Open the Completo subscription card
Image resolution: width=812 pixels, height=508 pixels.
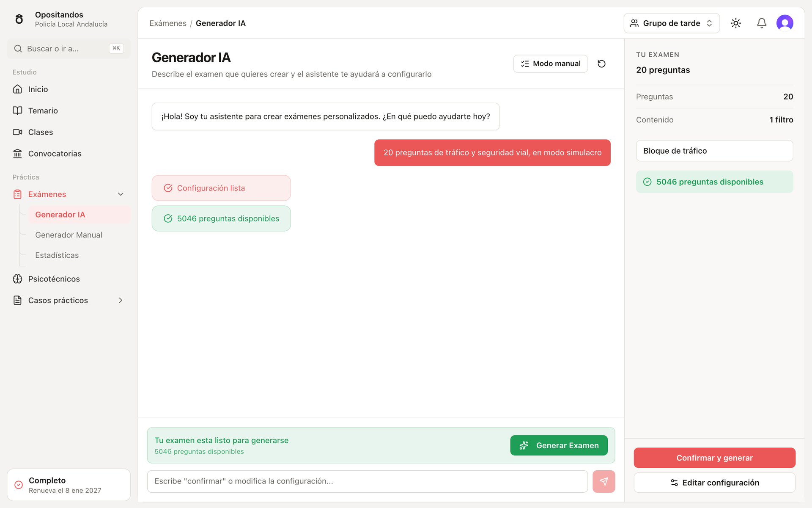tap(69, 485)
